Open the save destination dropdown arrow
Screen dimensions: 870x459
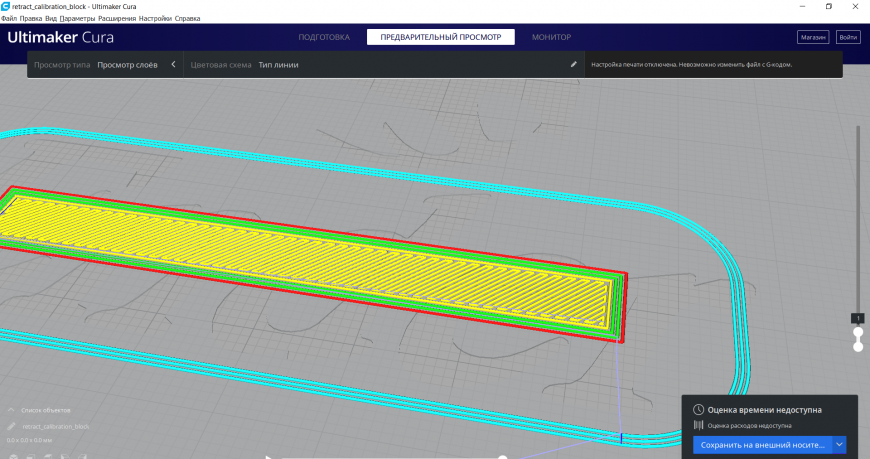pos(839,445)
